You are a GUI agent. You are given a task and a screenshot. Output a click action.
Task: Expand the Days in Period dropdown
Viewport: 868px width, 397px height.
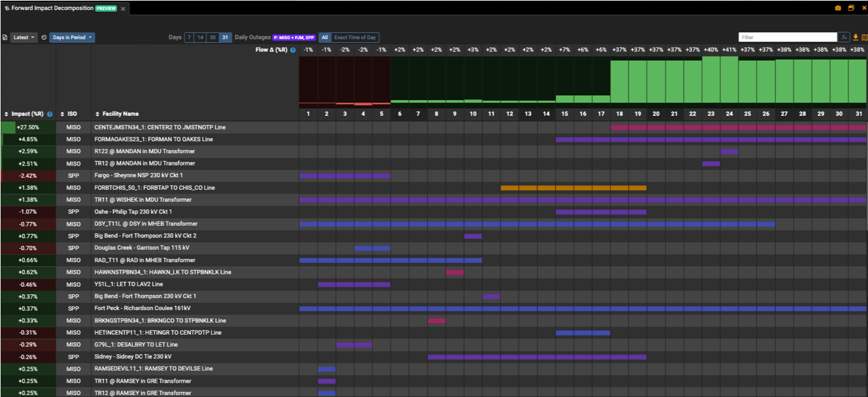pos(72,37)
